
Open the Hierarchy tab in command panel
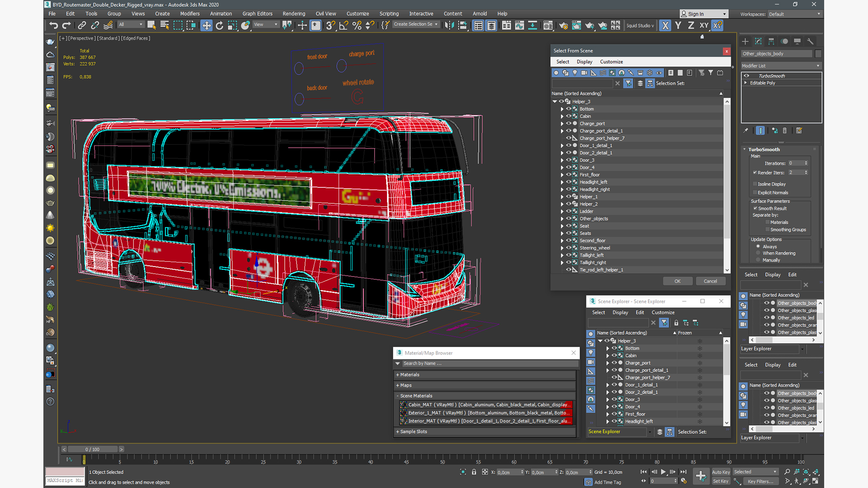771,42
